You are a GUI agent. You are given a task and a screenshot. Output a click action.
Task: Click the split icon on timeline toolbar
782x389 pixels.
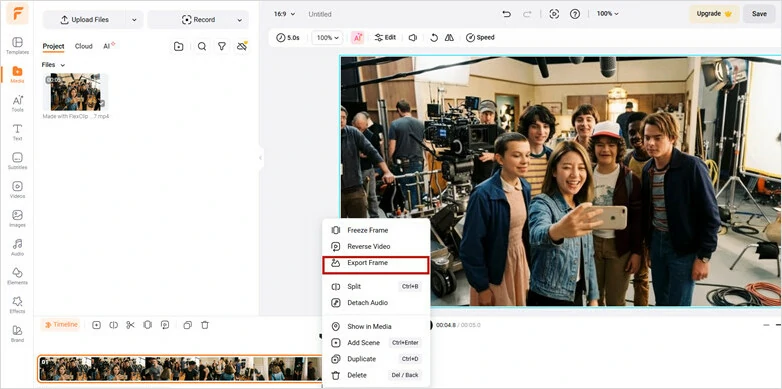(x=114, y=325)
